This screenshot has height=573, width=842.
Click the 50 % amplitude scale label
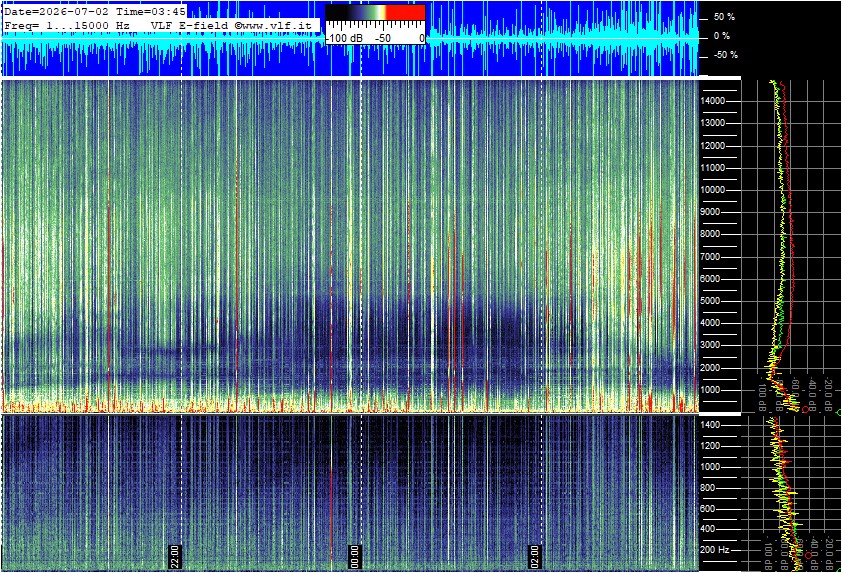(724, 17)
